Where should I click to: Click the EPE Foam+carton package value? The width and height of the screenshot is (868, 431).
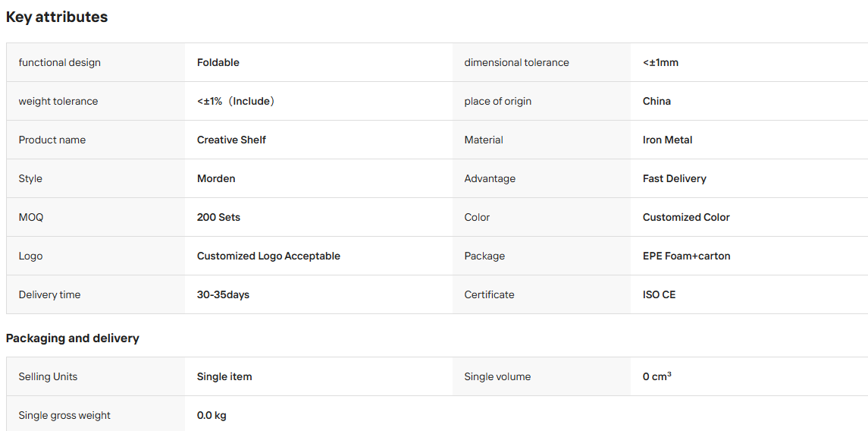[686, 256]
